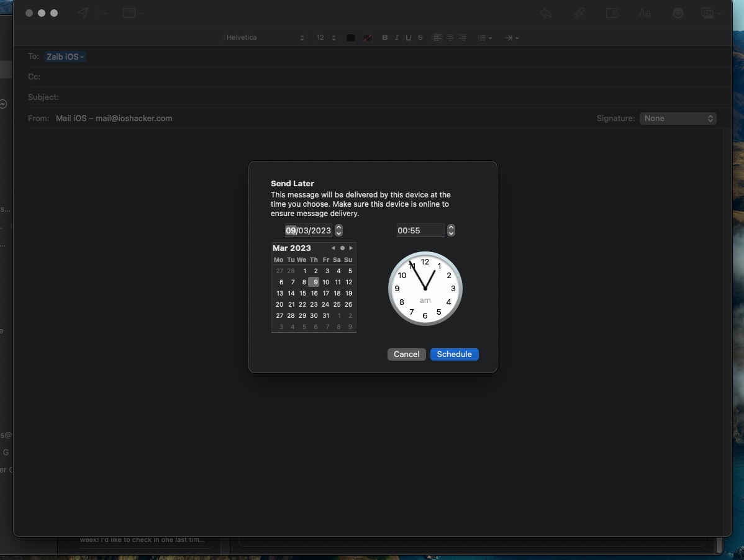Select March 10 in the calendar
744x560 pixels.
pos(325,282)
